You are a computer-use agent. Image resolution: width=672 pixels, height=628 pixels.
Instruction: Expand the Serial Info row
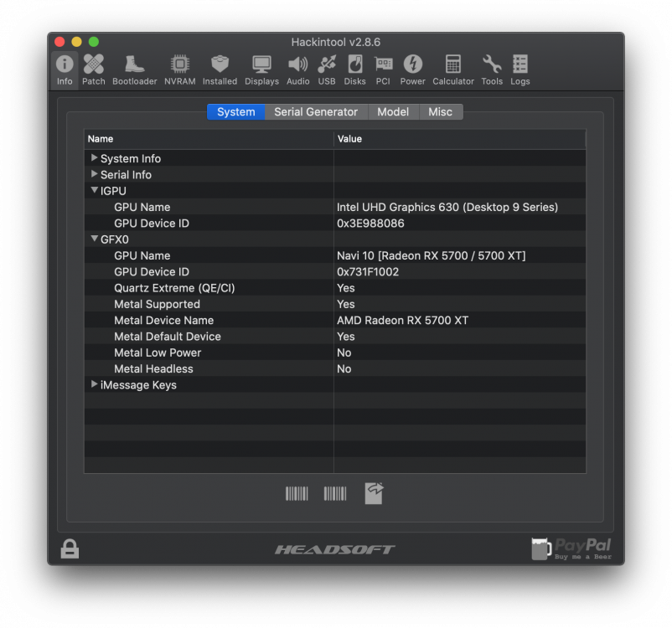95,174
